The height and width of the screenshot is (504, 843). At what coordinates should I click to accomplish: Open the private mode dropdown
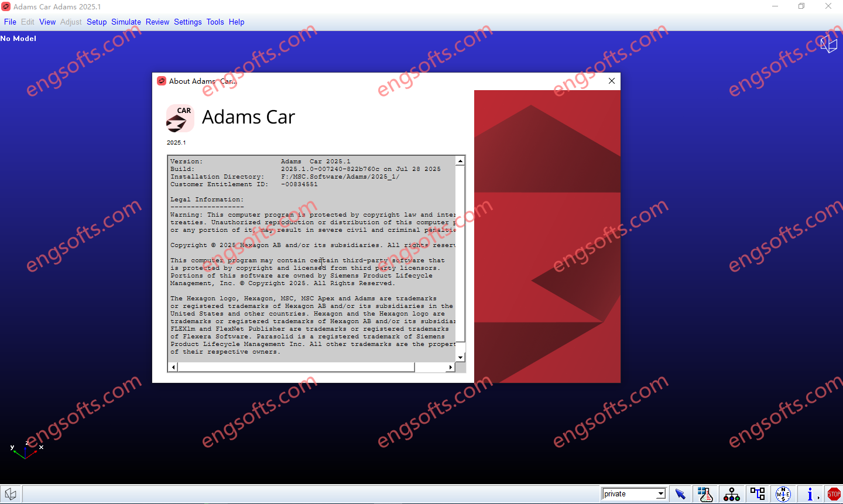pyautogui.click(x=661, y=494)
